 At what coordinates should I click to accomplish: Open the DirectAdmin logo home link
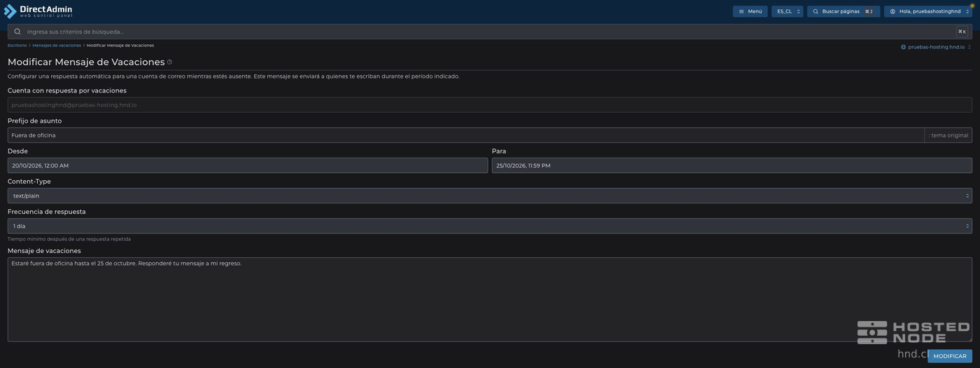38,11
